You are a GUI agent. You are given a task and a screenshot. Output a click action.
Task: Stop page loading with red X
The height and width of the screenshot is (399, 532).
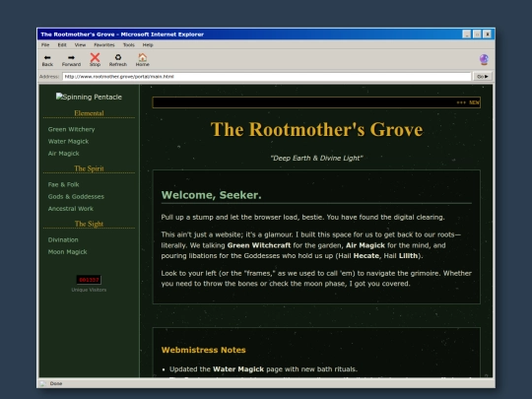95,60
